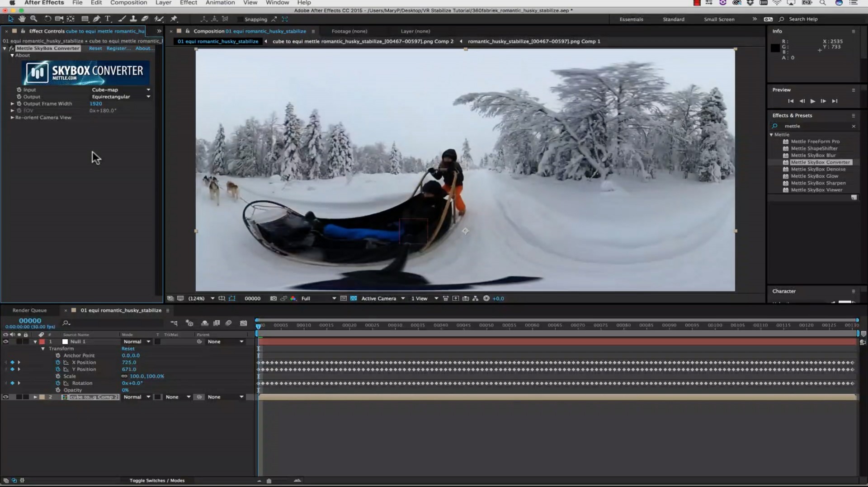This screenshot has height=487, width=868.
Task: Select the Zoom tool
Action: pos(33,19)
